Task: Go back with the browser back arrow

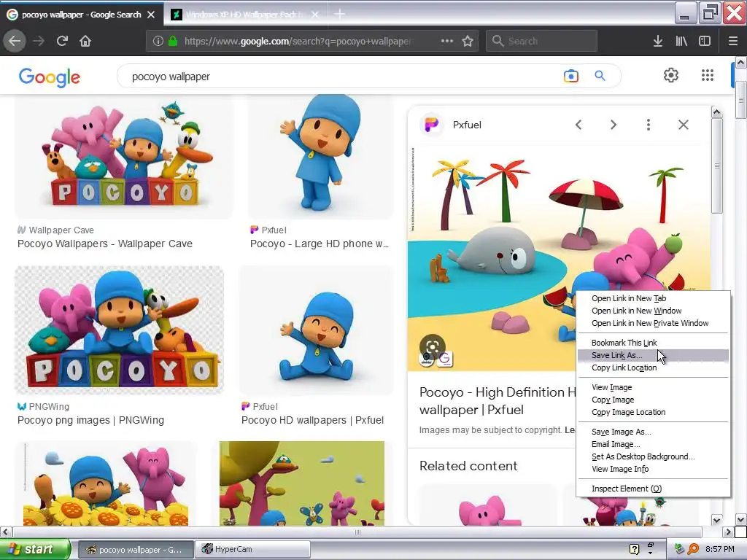Action: [15, 41]
